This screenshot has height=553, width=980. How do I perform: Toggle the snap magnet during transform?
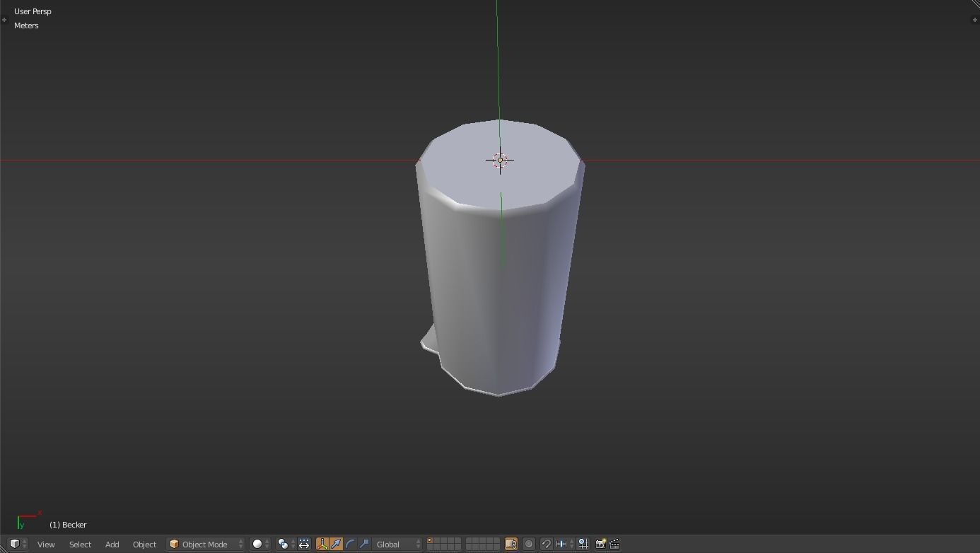pos(546,544)
